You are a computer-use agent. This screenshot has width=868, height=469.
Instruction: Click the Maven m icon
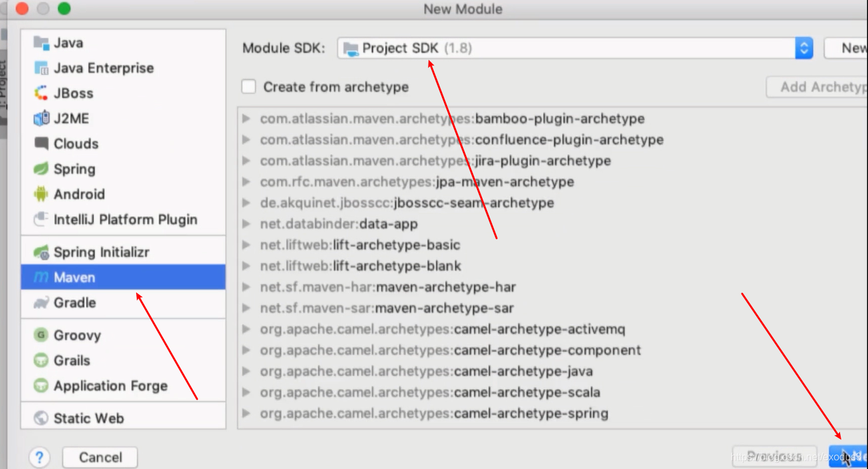[41, 278]
